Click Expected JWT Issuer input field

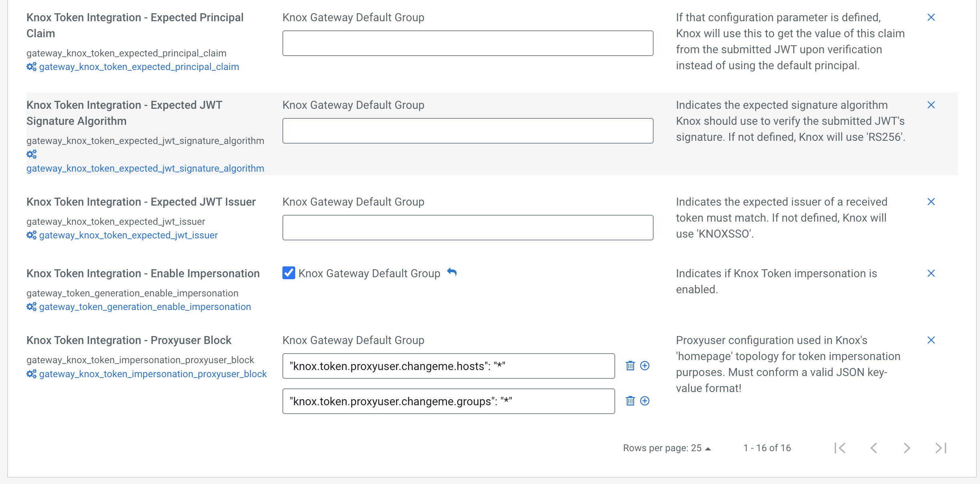[x=468, y=228]
